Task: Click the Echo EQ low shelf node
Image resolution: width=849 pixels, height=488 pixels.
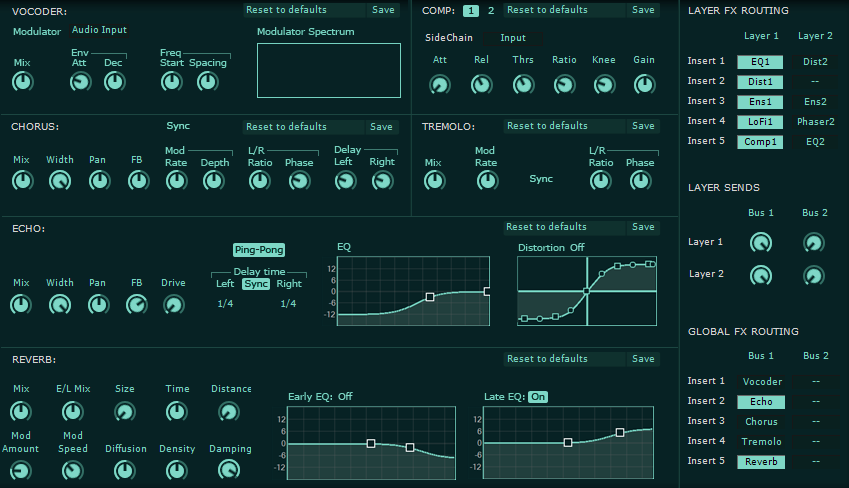Action: pyautogui.click(x=429, y=297)
